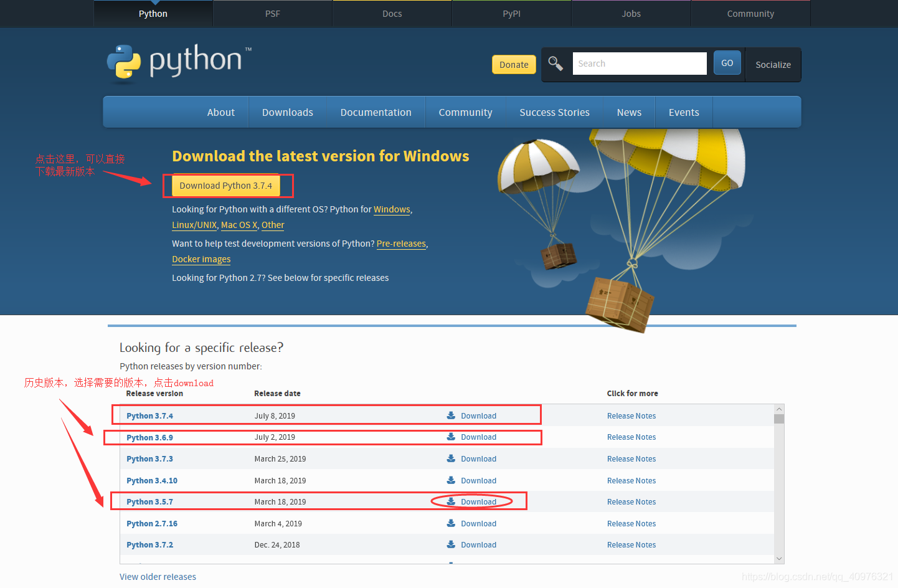Open Release Notes for Python 3.7.2
Screen dimensions: 898x588
pyautogui.click(x=631, y=545)
